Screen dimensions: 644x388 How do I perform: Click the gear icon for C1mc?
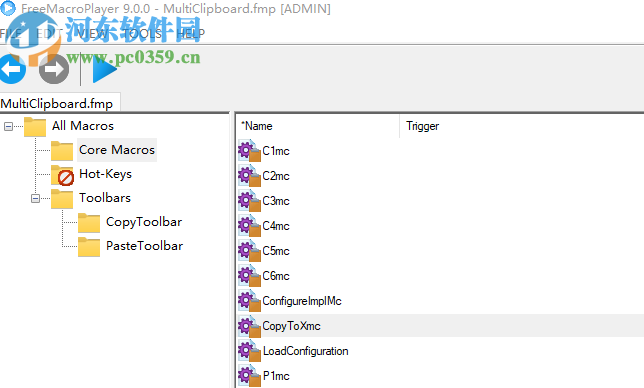pyautogui.click(x=249, y=151)
